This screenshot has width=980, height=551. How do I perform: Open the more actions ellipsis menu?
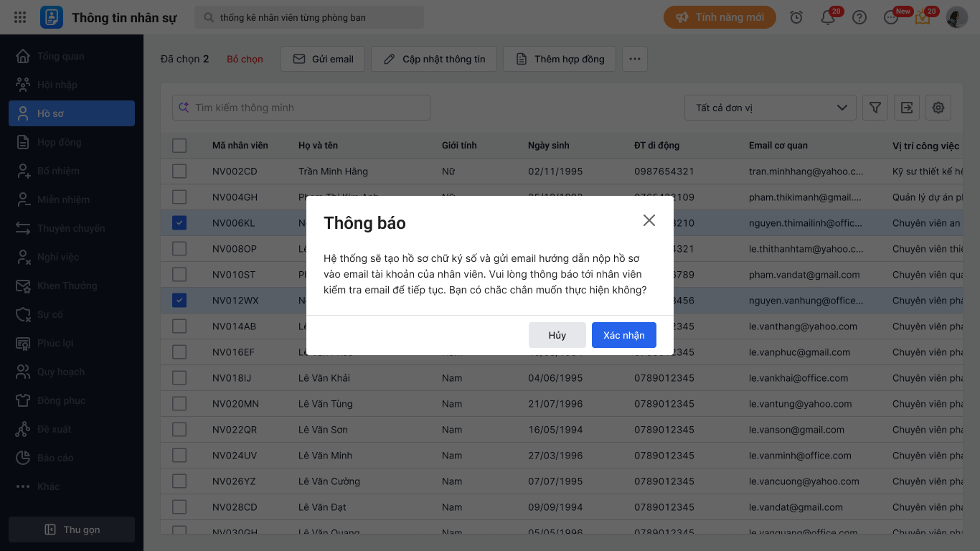[635, 59]
